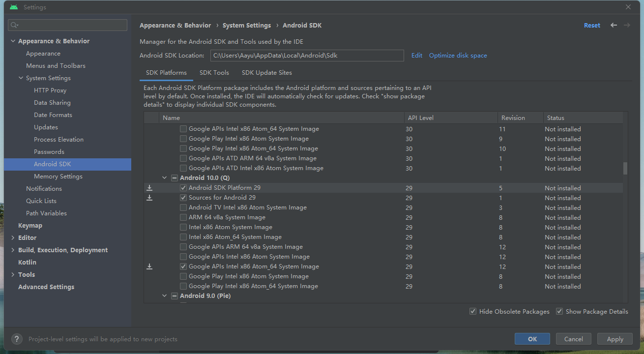
Task: Switch to the SDK Tools tab
Action: click(x=214, y=73)
